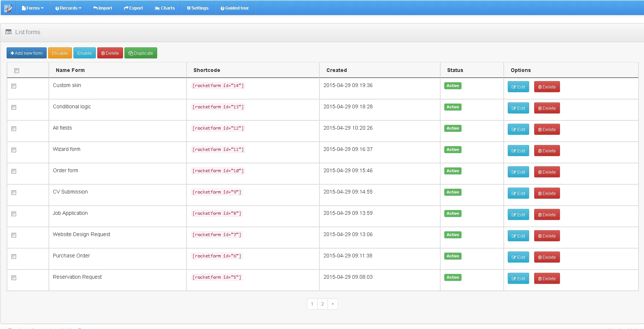Delete the Website Design Request form
The height and width of the screenshot is (329, 644).
(x=547, y=236)
